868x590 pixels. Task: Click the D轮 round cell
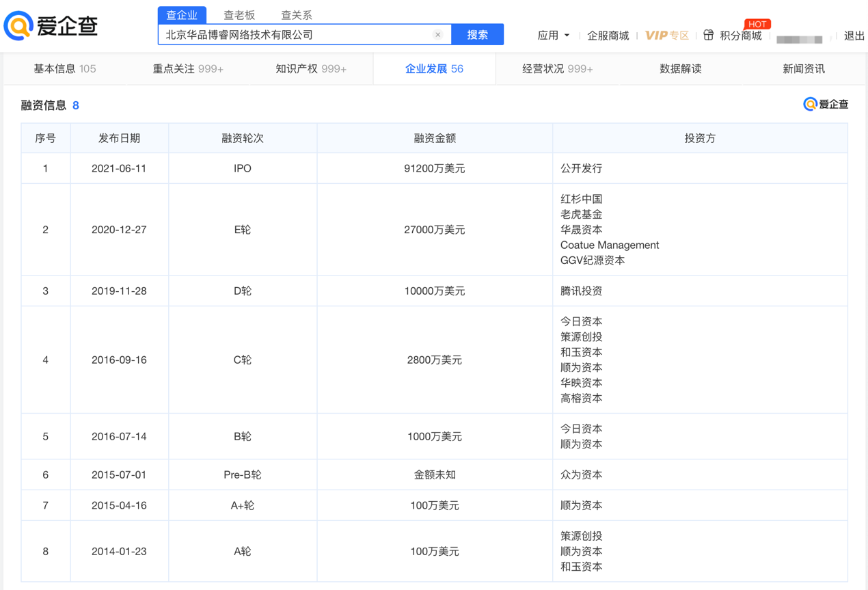pos(243,291)
